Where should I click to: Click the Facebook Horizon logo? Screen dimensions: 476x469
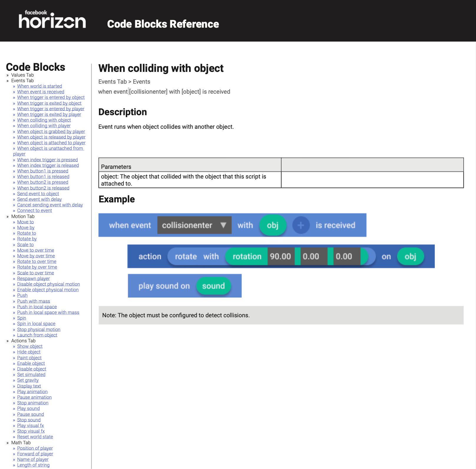point(52,19)
